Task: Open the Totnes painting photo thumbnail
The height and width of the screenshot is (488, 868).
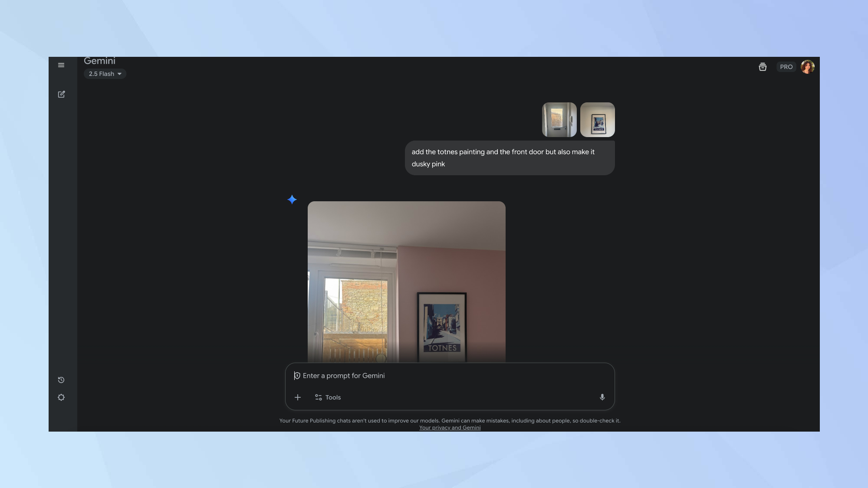Action: point(597,120)
